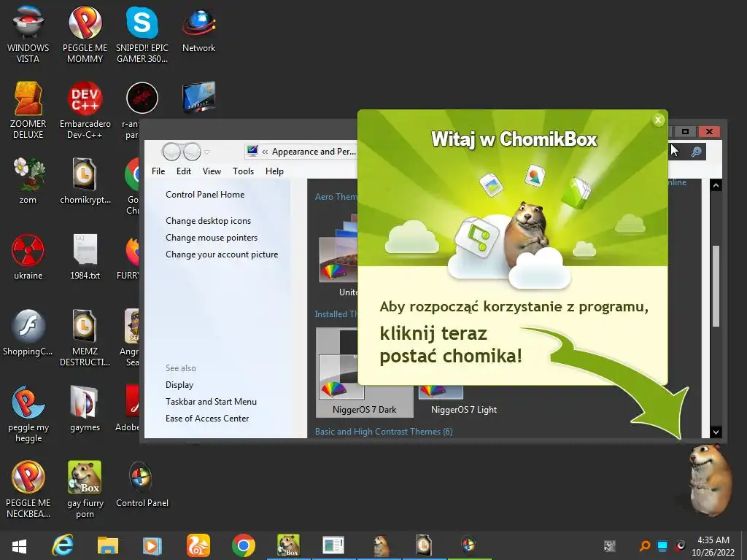Go back in the Control Panel window
This screenshot has width=747, height=560.
[171, 152]
